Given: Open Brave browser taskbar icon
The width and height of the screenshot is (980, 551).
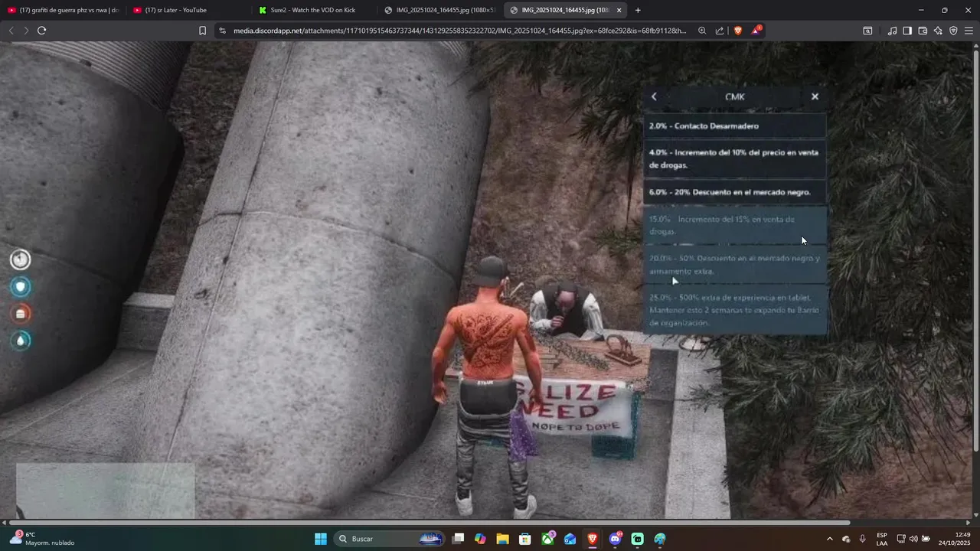Looking at the screenshot, I should click(593, 539).
